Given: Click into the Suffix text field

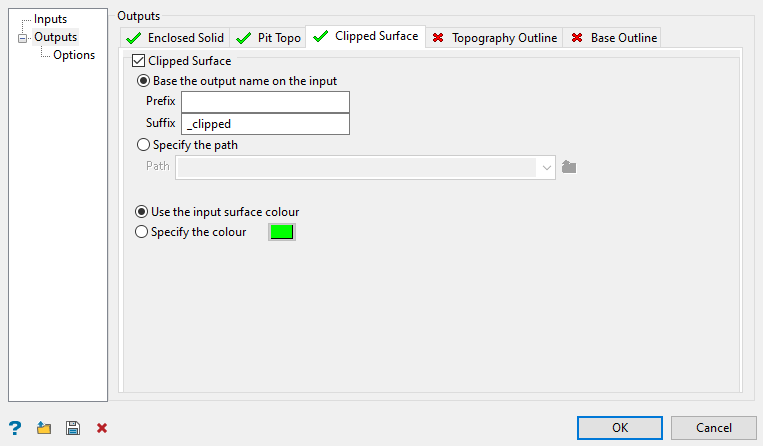Looking at the screenshot, I should click(265, 124).
